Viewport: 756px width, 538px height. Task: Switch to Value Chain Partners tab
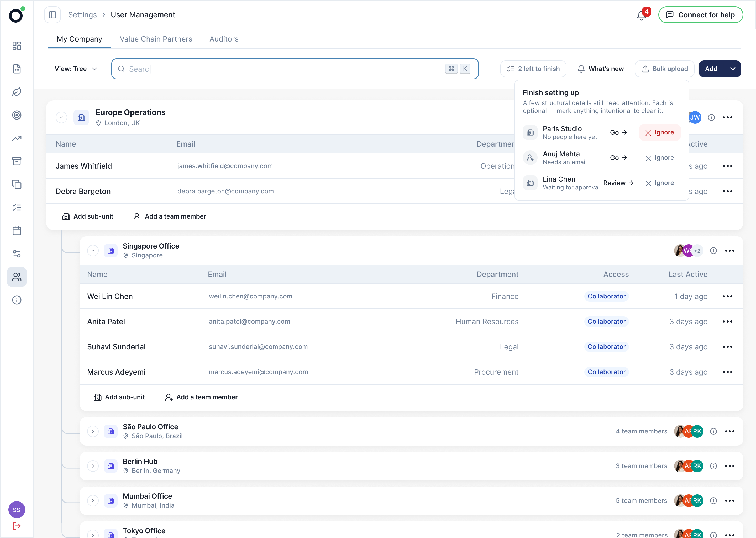pyautogui.click(x=156, y=39)
